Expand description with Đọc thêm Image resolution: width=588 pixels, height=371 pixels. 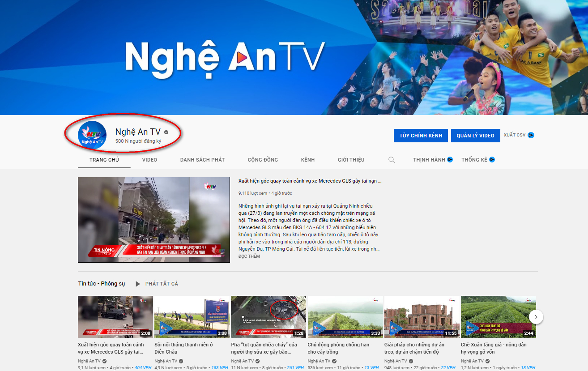click(249, 256)
